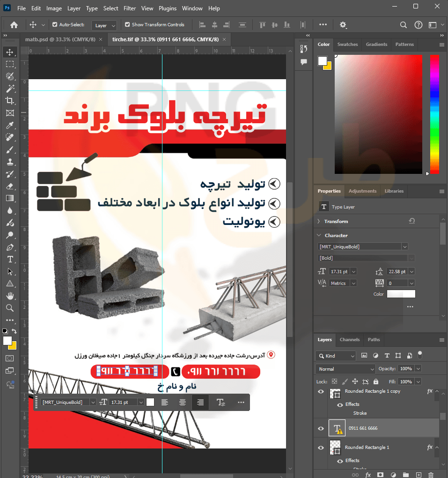Click the three dots in floating text bar

click(x=241, y=403)
